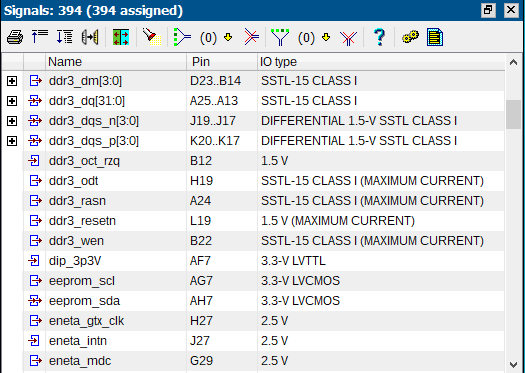The width and height of the screenshot is (525, 373).
Task: Open settings with the yellow gears icon
Action: click(410, 37)
